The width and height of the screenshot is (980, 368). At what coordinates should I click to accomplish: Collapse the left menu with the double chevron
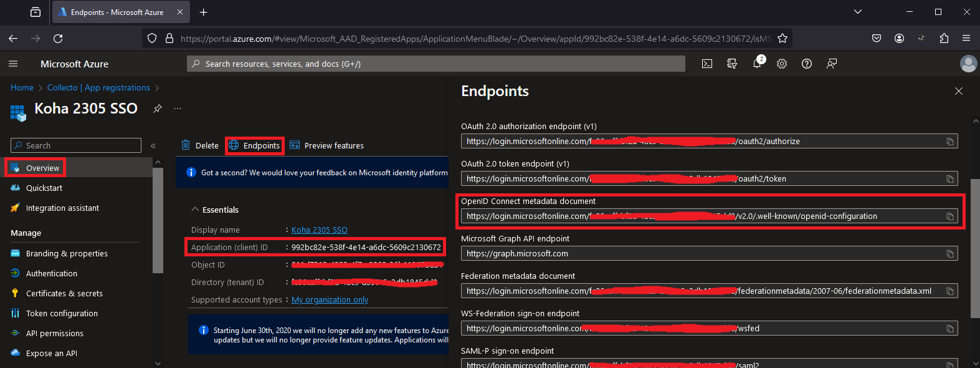point(153,146)
